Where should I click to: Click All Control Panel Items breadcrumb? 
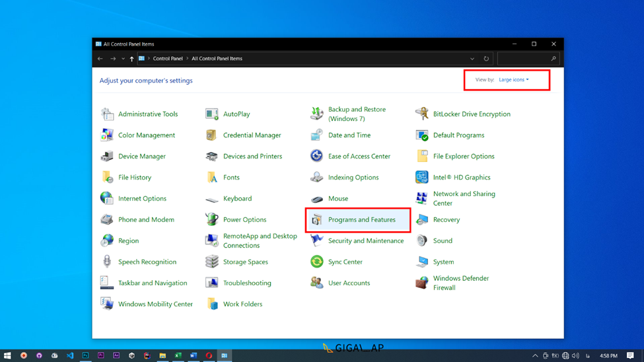[217, 59]
